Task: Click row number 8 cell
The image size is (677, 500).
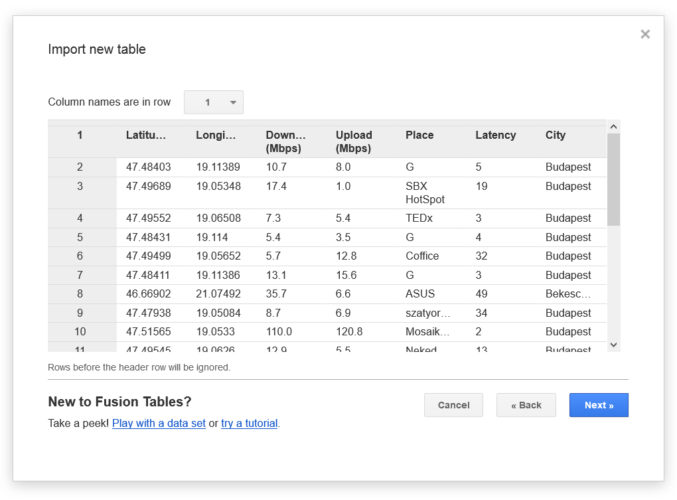Action: [x=80, y=294]
